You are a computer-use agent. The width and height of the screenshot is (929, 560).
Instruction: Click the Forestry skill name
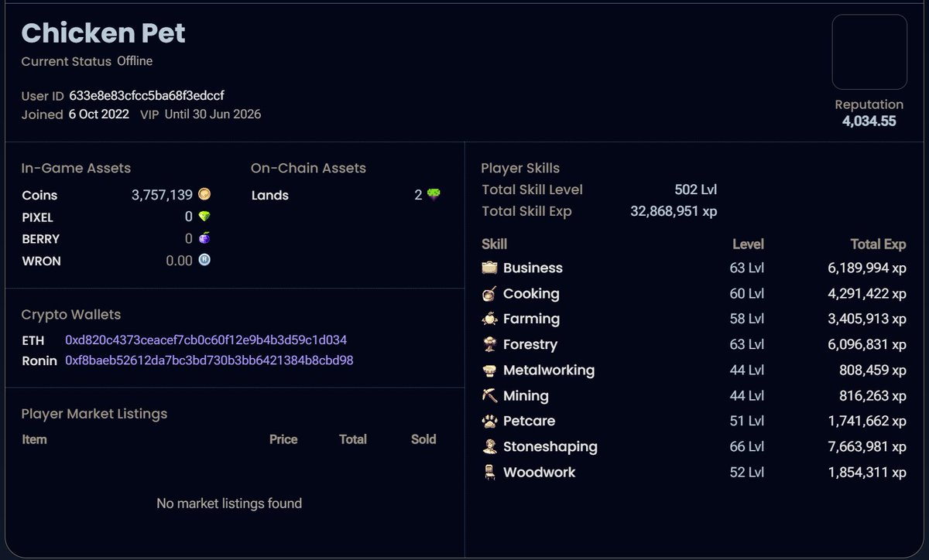[x=530, y=344]
